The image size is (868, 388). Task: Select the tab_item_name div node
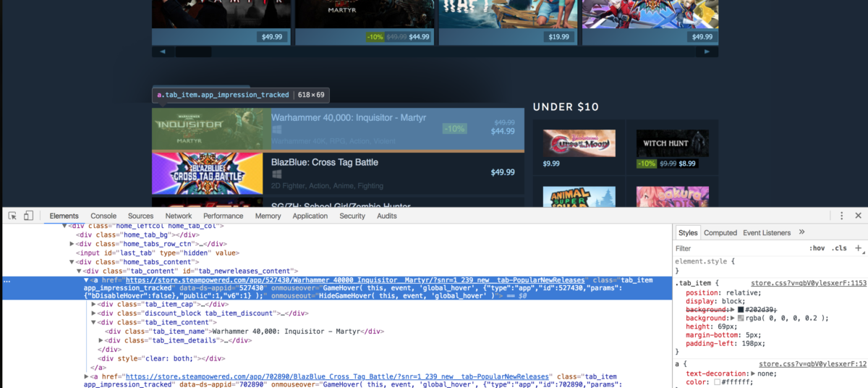[244, 332]
